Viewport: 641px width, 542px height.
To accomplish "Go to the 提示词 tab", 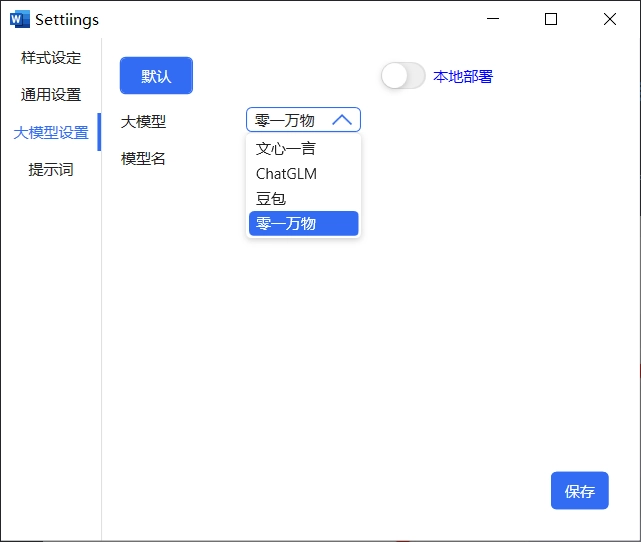I will (51, 170).
